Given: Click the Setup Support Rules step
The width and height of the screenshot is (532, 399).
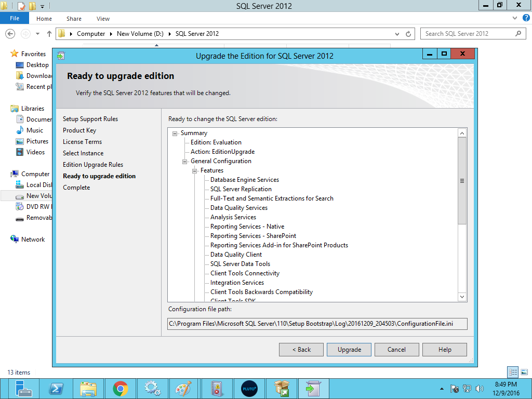Looking at the screenshot, I should click(x=90, y=119).
